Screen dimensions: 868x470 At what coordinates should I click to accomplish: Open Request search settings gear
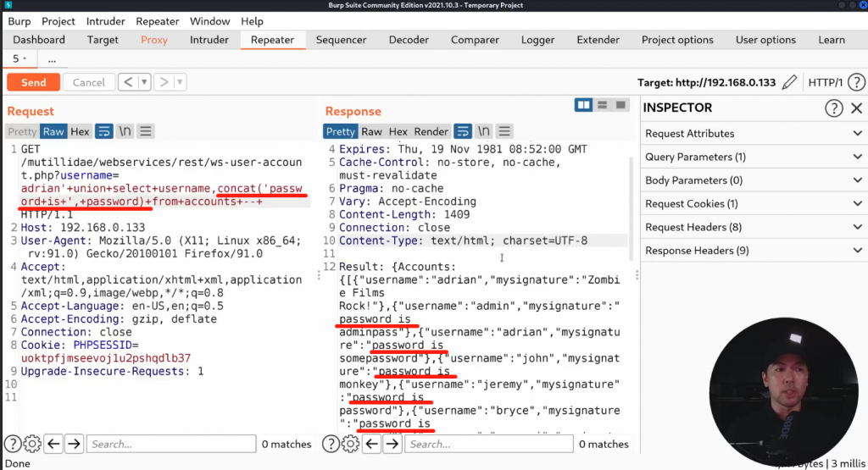tap(32, 444)
